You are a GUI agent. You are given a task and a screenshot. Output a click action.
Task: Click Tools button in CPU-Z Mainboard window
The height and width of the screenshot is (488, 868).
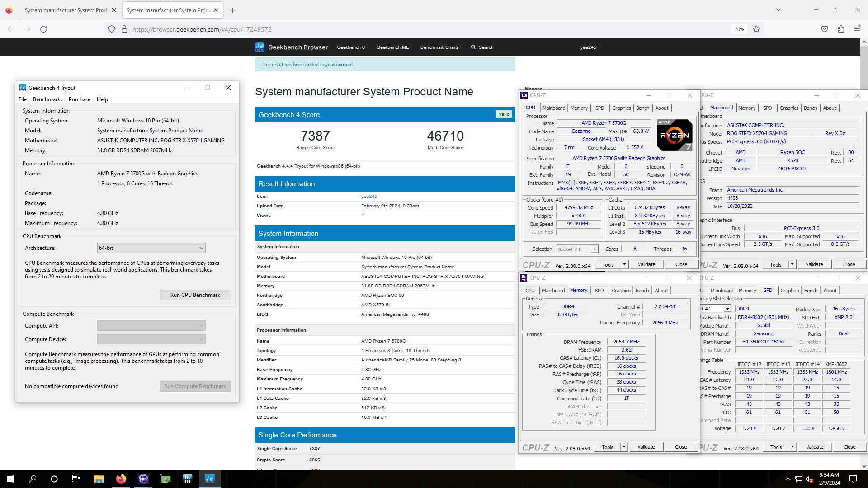(x=776, y=264)
